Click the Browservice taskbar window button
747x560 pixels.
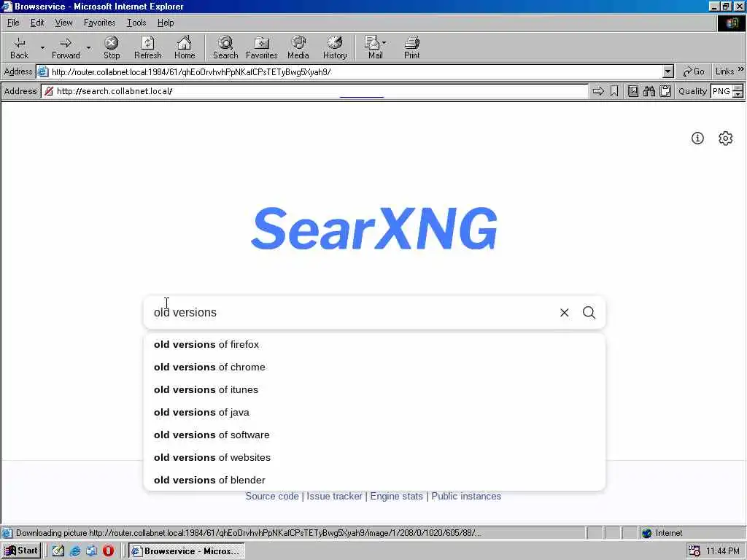187,551
